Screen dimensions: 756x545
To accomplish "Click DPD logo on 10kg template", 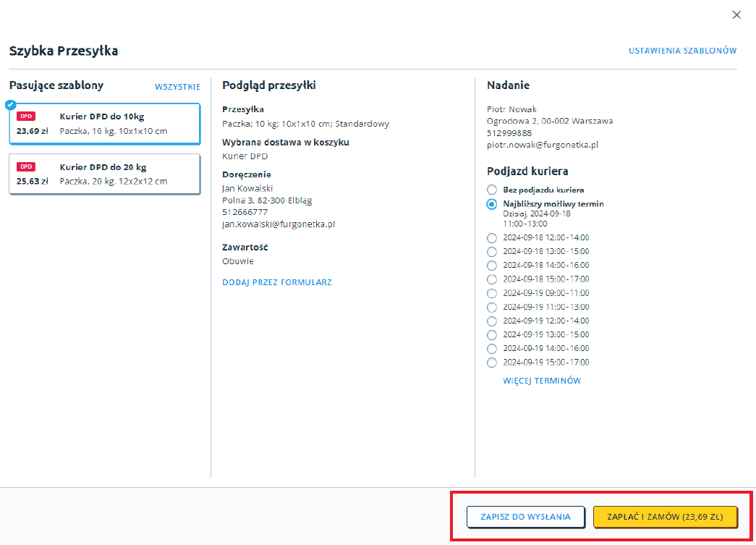I will (x=26, y=117).
